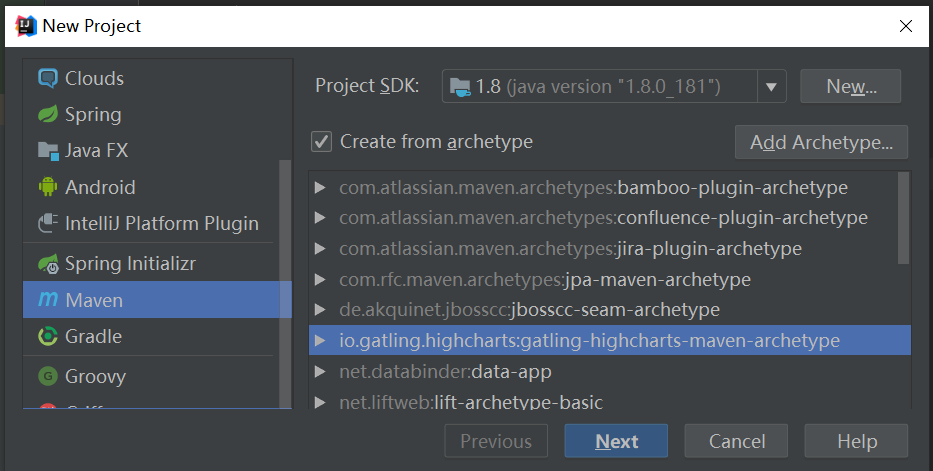Click the Groovy icon in sidebar
Viewport: 933px width, 471px height.
tap(47, 377)
